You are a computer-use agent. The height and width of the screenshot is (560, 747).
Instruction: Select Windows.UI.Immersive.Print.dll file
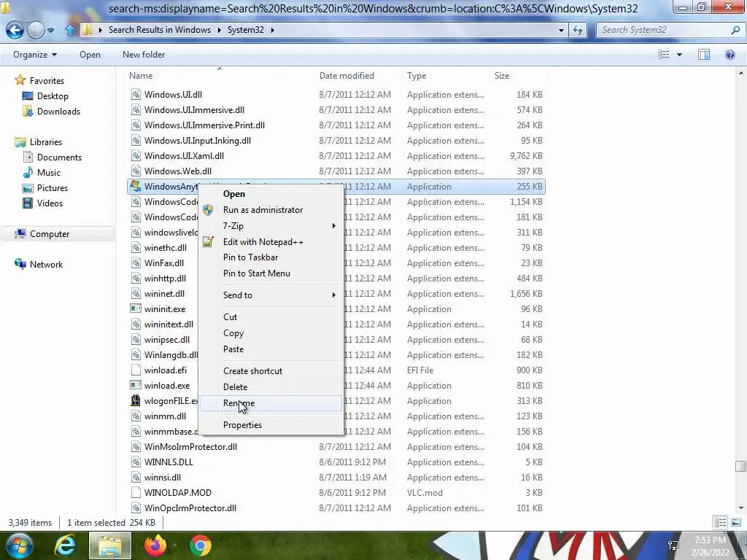(x=204, y=125)
